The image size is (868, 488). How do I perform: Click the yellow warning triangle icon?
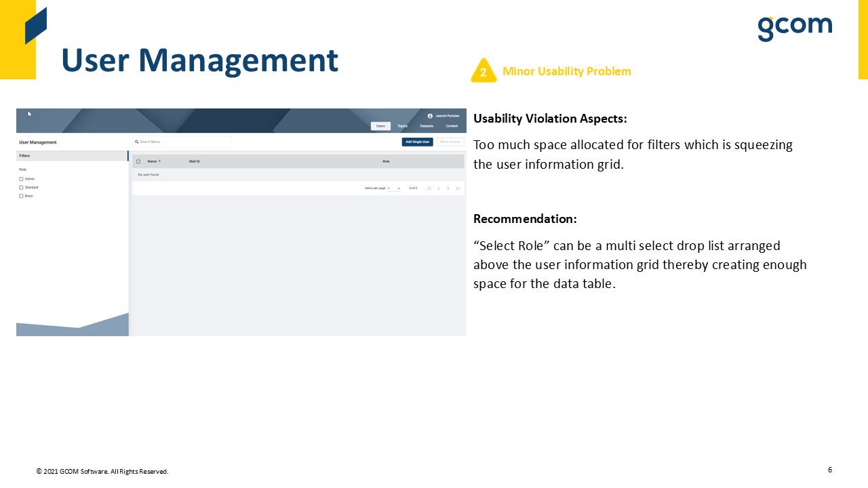click(484, 71)
